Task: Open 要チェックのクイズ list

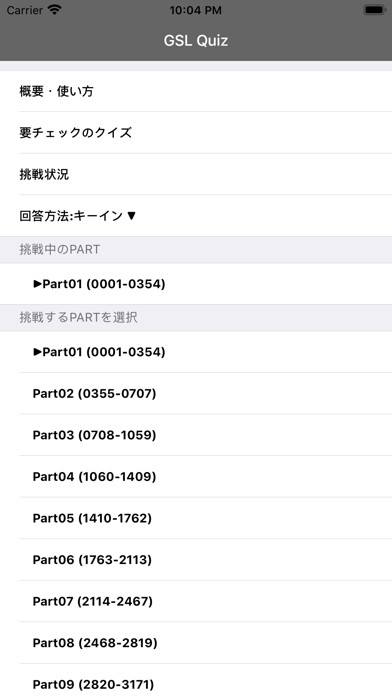Action: click(x=196, y=133)
